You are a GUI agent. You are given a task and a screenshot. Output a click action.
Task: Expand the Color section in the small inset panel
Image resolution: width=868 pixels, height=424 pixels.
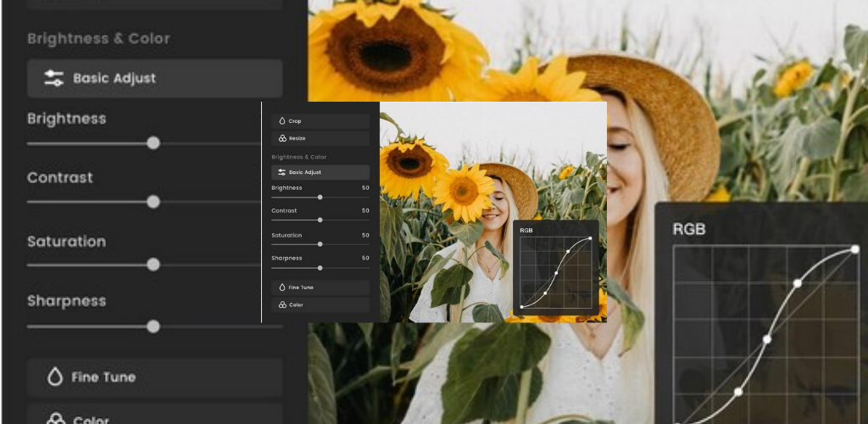tap(320, 304)
